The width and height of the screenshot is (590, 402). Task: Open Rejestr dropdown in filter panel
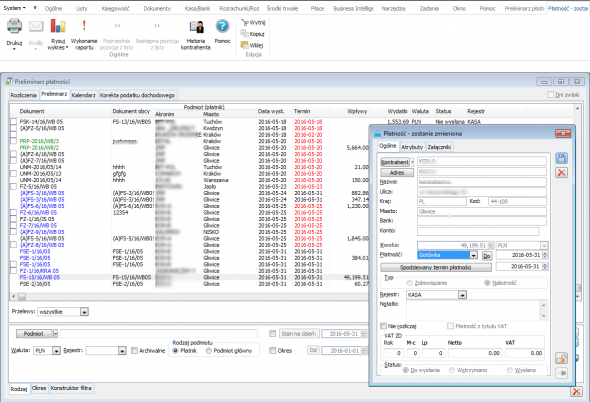pos(122,350)
